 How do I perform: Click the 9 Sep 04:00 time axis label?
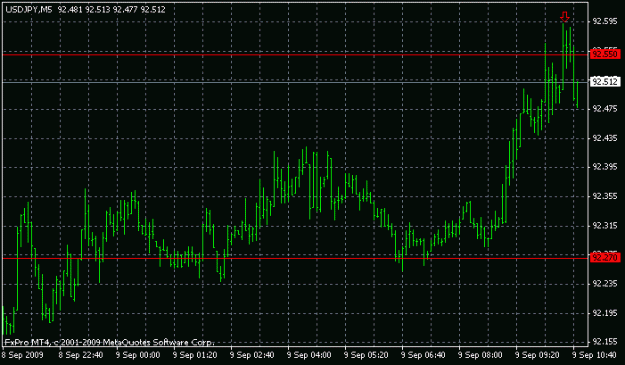tap(309, 355)
